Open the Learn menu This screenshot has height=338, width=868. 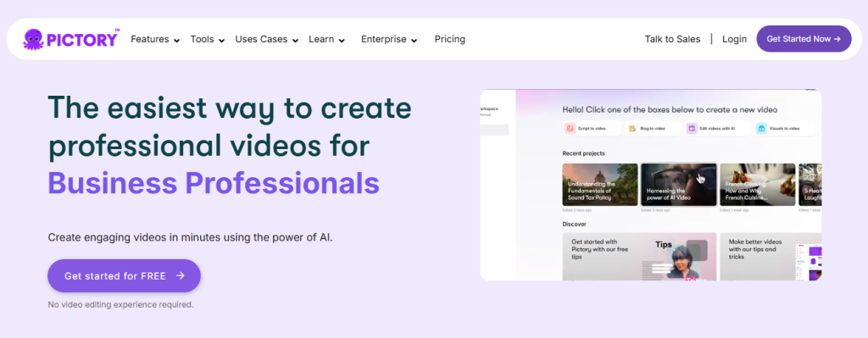[321, 39]
